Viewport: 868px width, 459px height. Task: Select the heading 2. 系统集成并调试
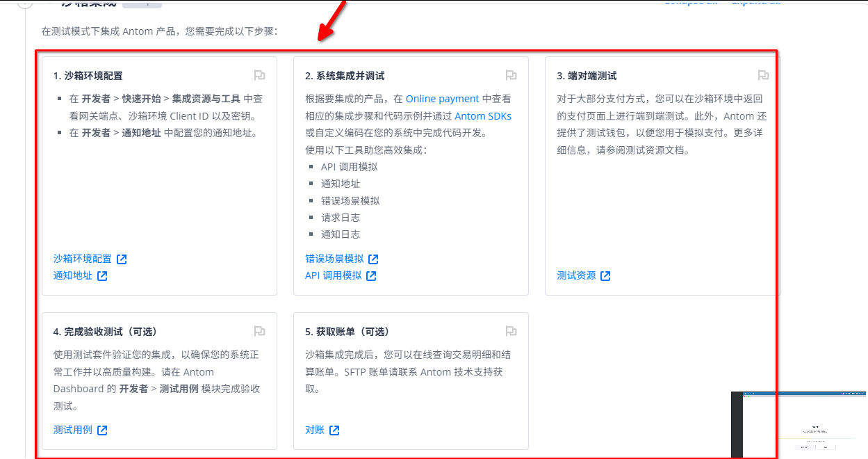pos(345,75)
